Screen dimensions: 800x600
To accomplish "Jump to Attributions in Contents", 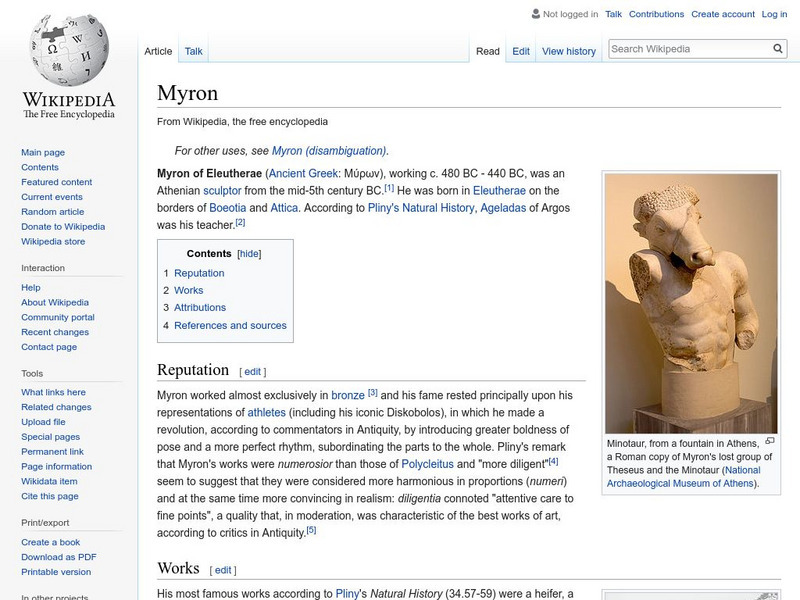I will coord(199,308).
